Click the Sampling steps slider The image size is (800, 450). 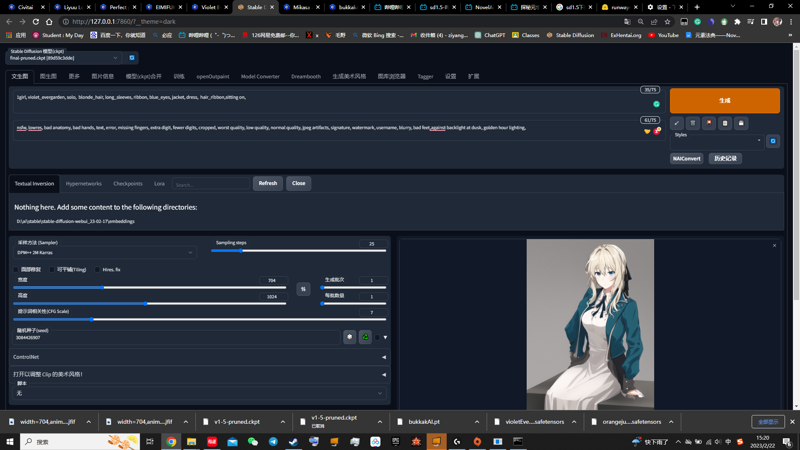point(298,251)
